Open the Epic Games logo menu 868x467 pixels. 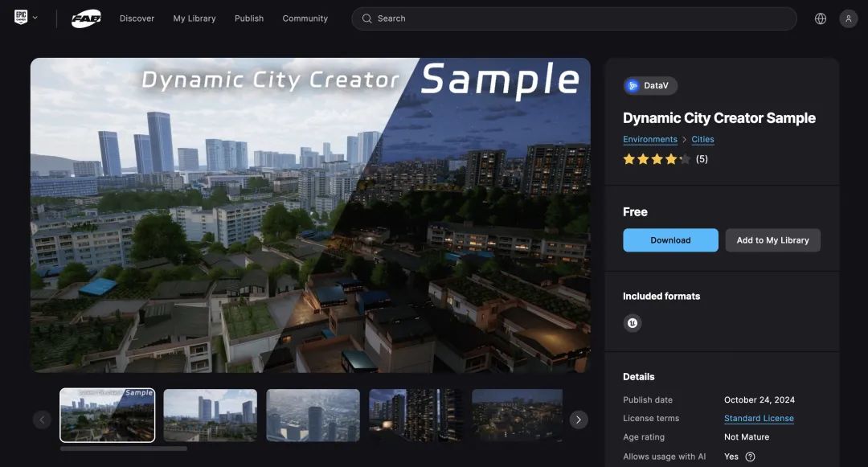(x=20, y=18)
